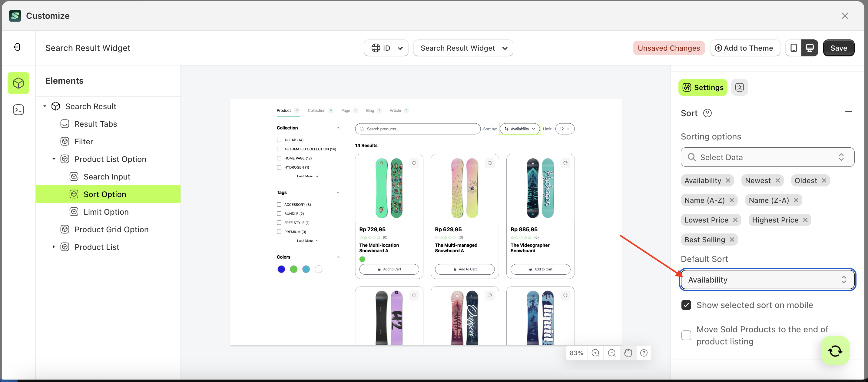The width and height of the screenshot is (868, 382).
Task: Open the Elements cube panel icon
Action: (x=18, y=83)
